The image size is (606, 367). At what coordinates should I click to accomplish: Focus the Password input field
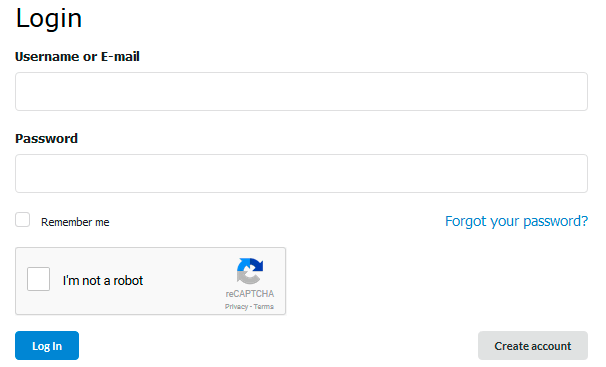(301, 173)
